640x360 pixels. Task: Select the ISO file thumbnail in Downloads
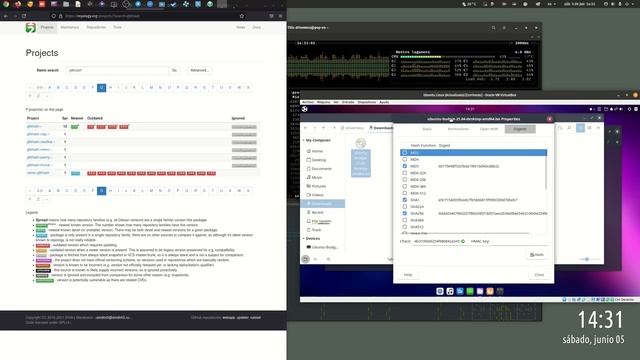coord(361,158)
